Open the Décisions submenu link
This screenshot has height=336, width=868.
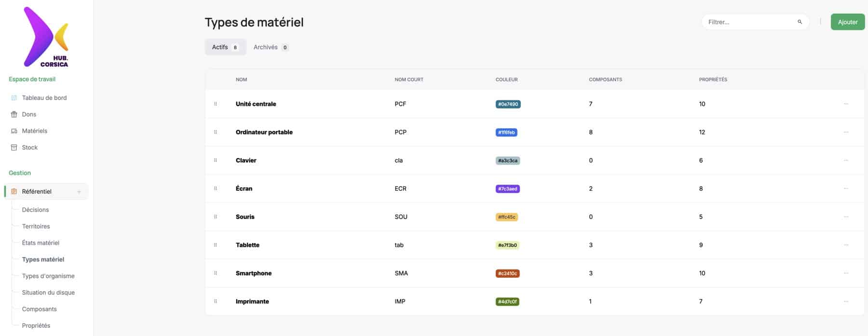pos(35,210)
